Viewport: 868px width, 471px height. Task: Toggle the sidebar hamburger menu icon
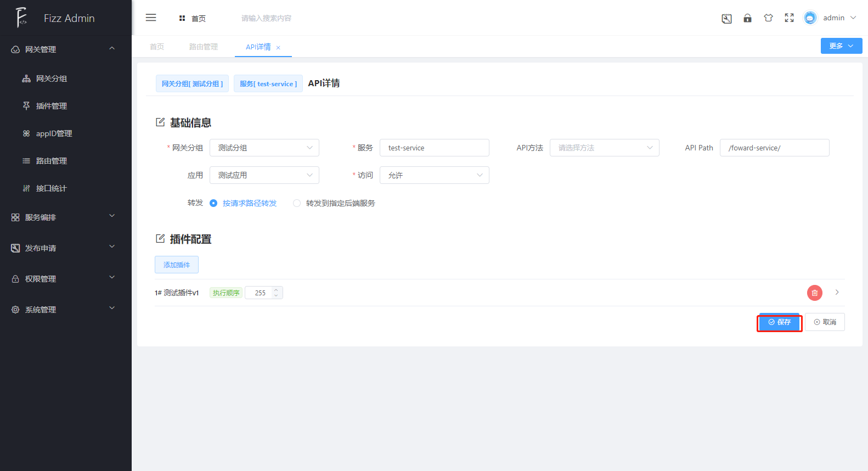151,18
